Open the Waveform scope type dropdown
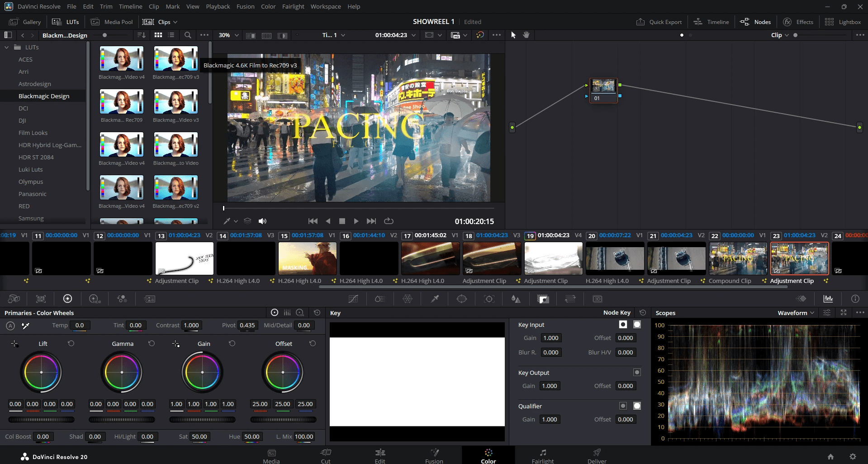 point(796,313)
